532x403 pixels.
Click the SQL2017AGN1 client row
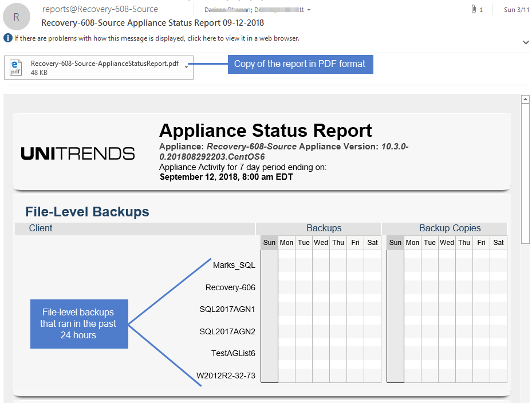tap(227, 309)
